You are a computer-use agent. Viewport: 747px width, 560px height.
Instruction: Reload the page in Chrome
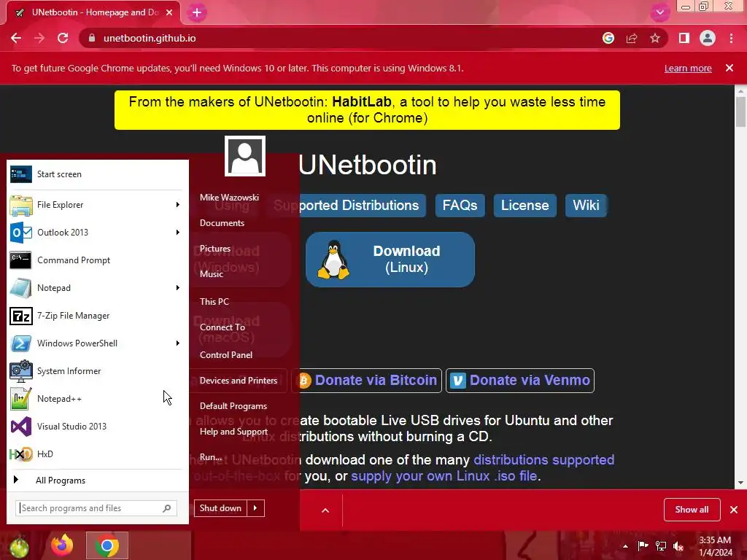tap(63, 38)
